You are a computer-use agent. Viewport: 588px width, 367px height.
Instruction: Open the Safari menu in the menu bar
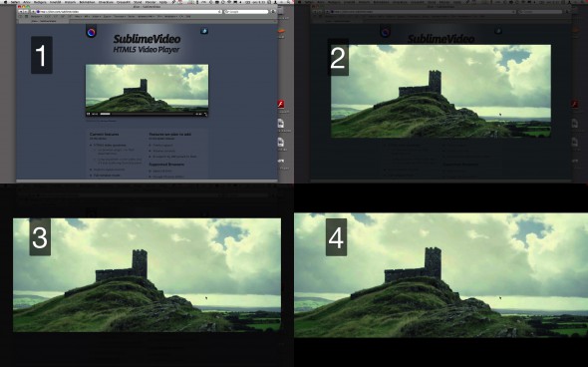pyautogui.click(x=15, y=2)
